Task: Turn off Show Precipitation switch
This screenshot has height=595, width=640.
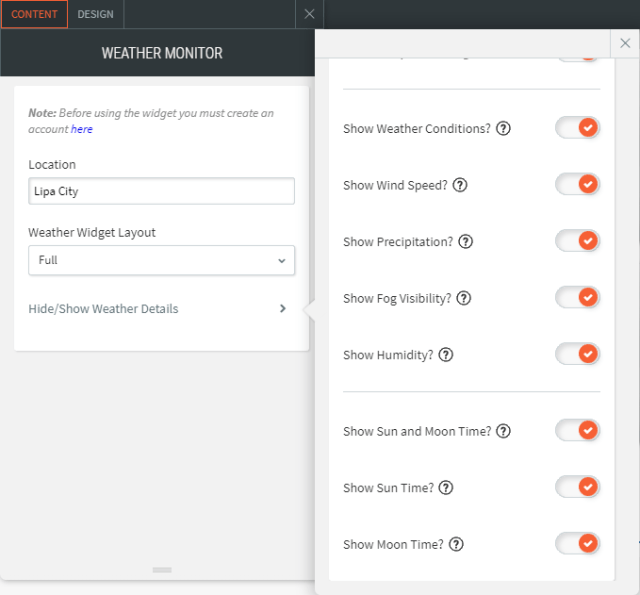Action: tap(577, 241)
